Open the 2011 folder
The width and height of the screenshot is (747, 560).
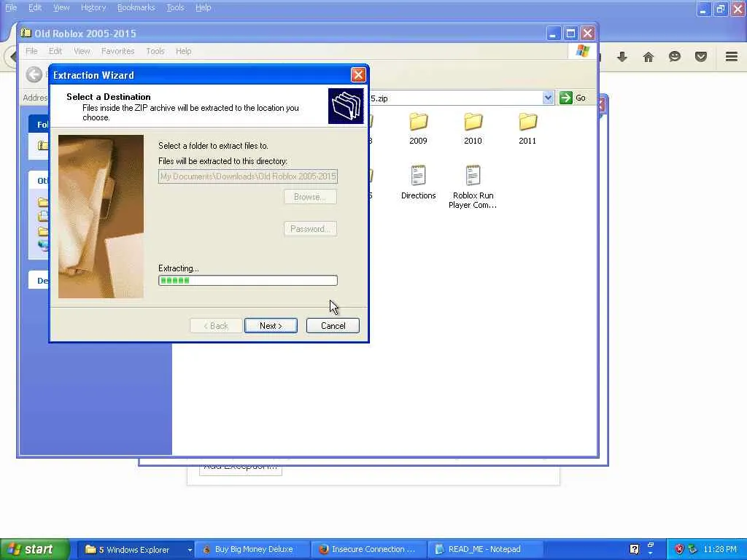pos(528,128)
